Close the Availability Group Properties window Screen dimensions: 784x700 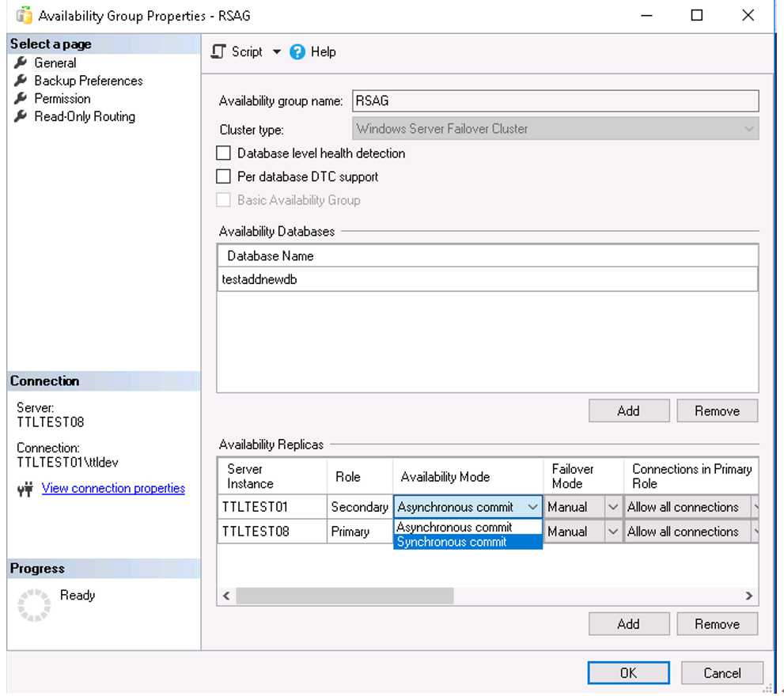coord(748,15)
